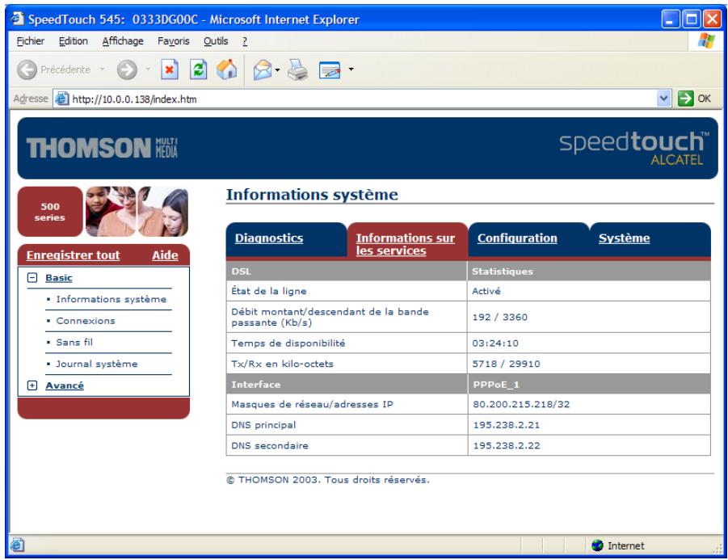
Task: Click IP address 80.200.215.218/32
Action: 521,404
